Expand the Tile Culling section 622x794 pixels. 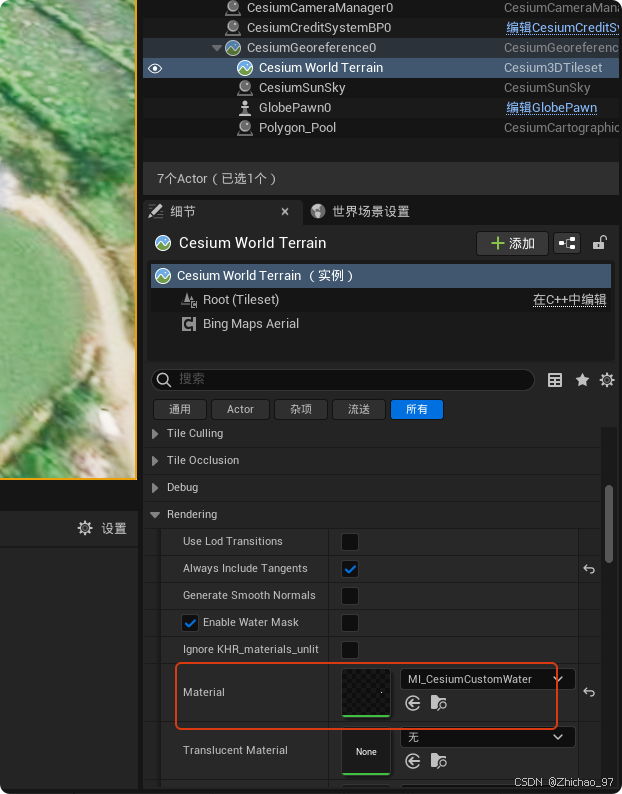[155, 434]
